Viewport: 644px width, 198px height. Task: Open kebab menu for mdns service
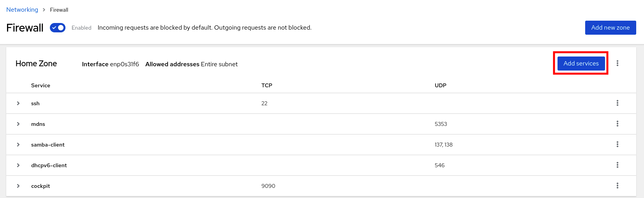point(618,124)
